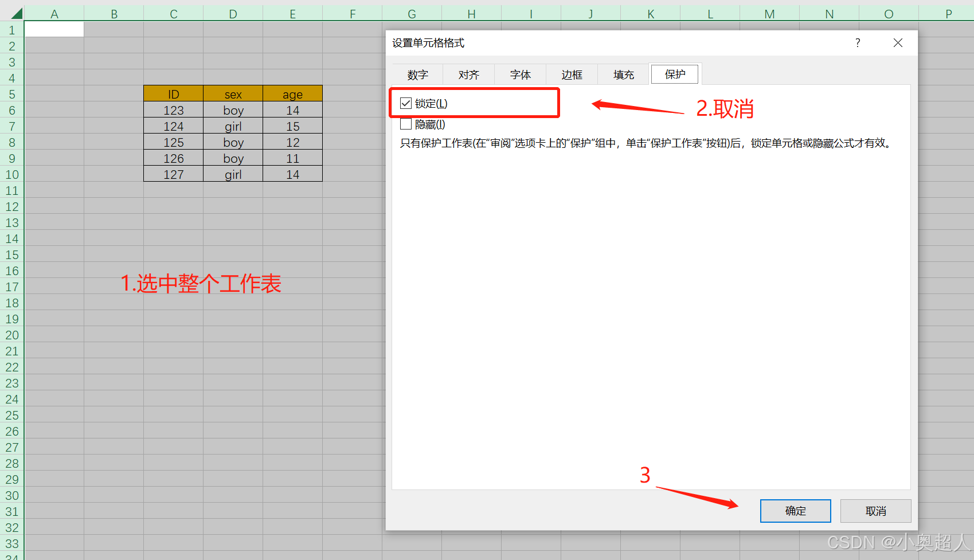Select row 1 header
The image size is (974, 560).
[x=12, y=30]
